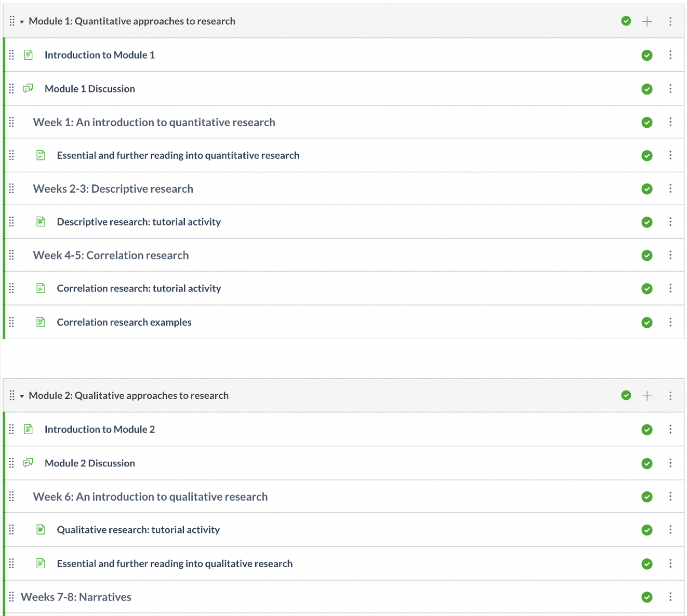Screen dimensions: 687x616
Task: Open Qualitative research: tutorial activity
Action: tap(138, 530)
